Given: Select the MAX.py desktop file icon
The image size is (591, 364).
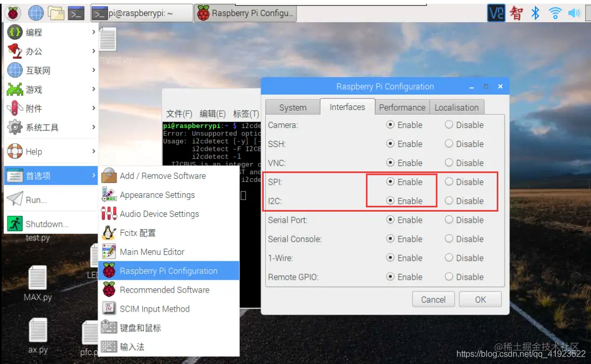Looking at the screenshot, I should point(38,278).
